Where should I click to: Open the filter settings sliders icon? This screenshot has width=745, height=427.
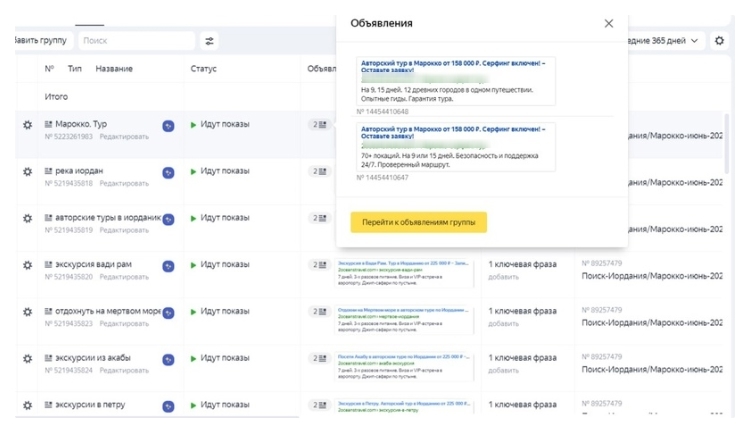(209, 41)
